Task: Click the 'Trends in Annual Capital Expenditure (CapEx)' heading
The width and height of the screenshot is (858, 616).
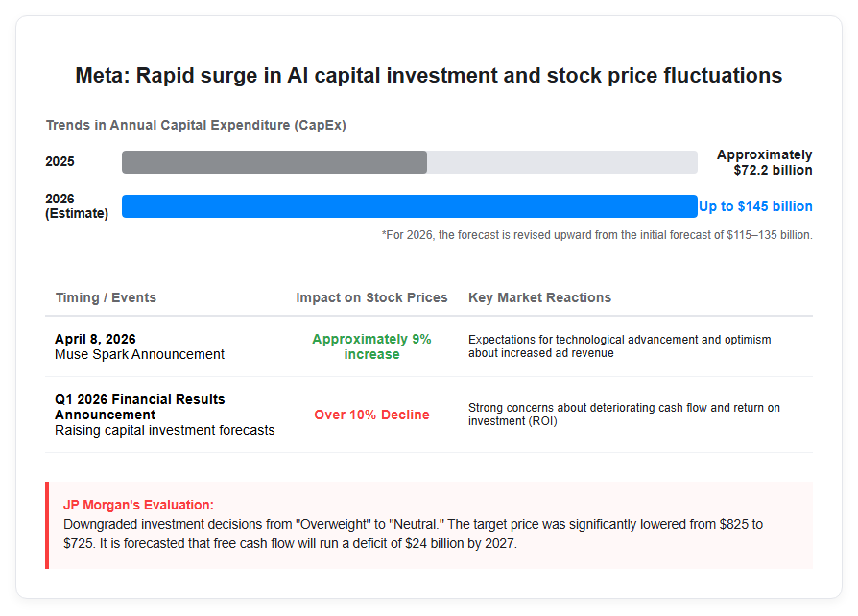Action: [x=196, y=126]
